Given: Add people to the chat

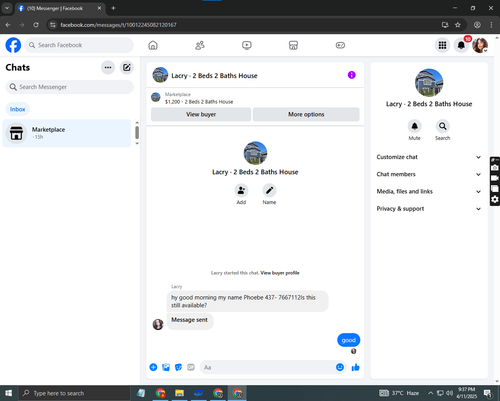Looking at the screenshot, I should 241,190.
